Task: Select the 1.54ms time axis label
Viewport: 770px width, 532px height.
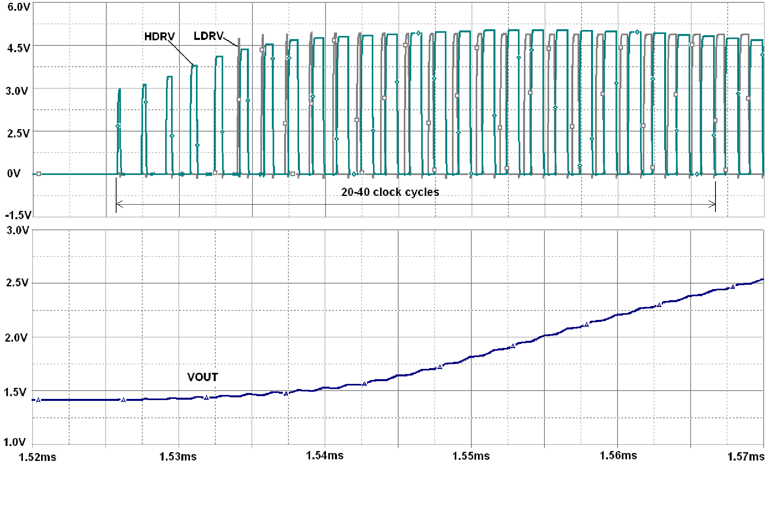Action: point(325,456)
